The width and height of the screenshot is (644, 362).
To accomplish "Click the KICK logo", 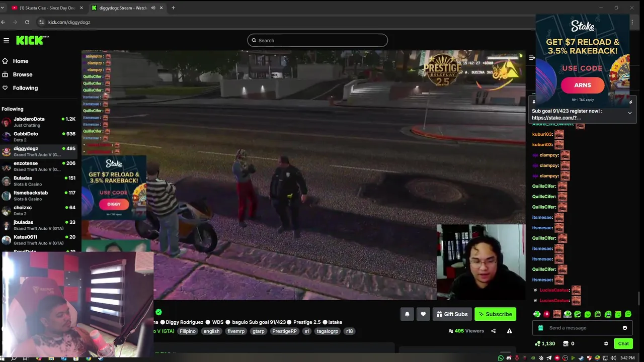I will (32, 40).
